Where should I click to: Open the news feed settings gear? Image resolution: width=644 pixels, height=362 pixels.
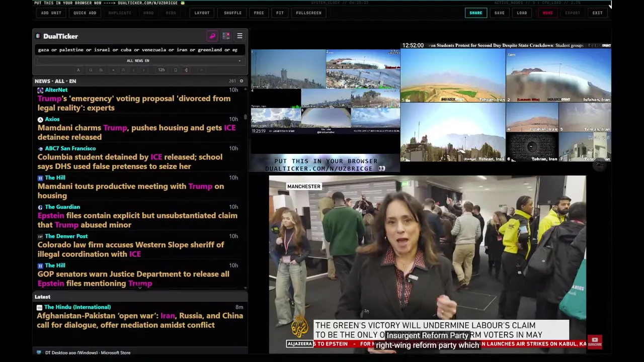click(x=241, y=81)
